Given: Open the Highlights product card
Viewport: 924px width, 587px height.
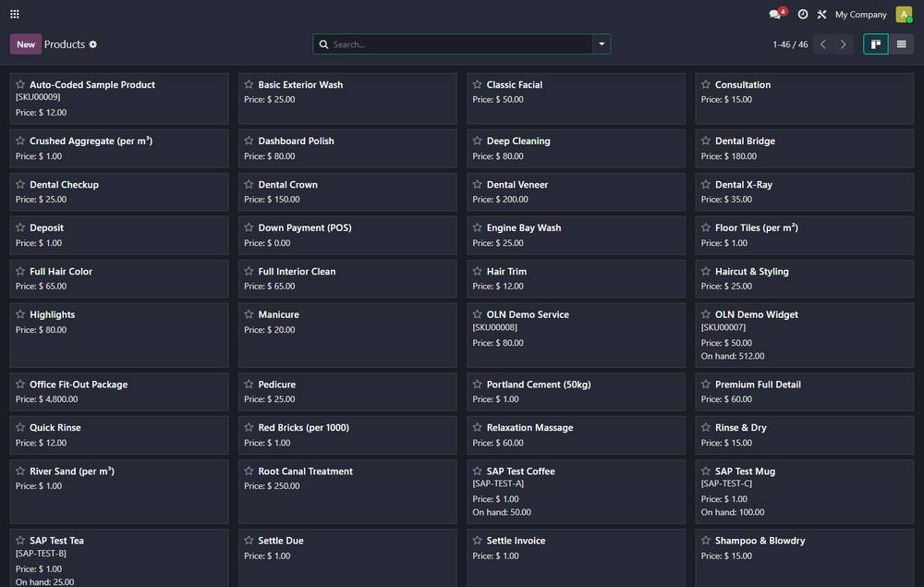Looking at the screenshot, I should tap(119, 335).
